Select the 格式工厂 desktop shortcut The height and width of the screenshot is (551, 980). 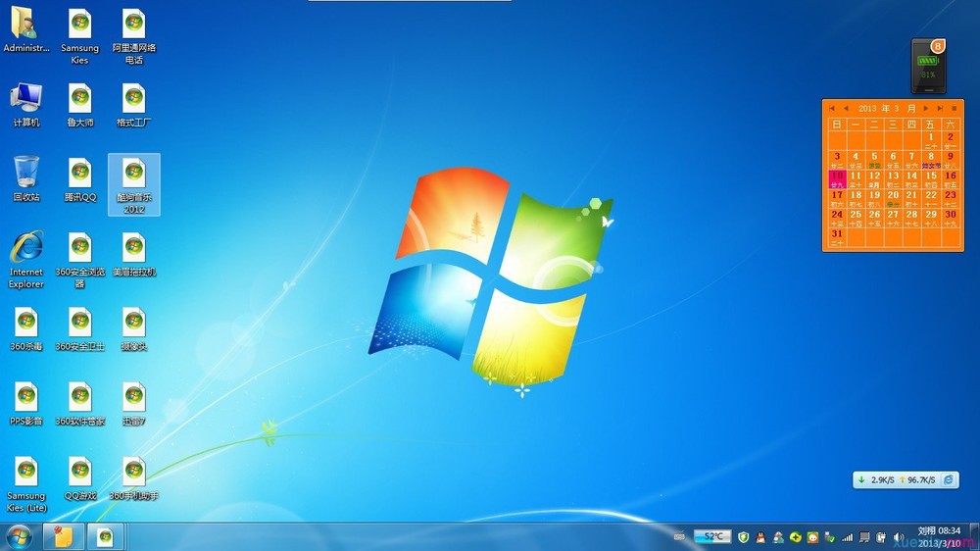tap(133, 105)
